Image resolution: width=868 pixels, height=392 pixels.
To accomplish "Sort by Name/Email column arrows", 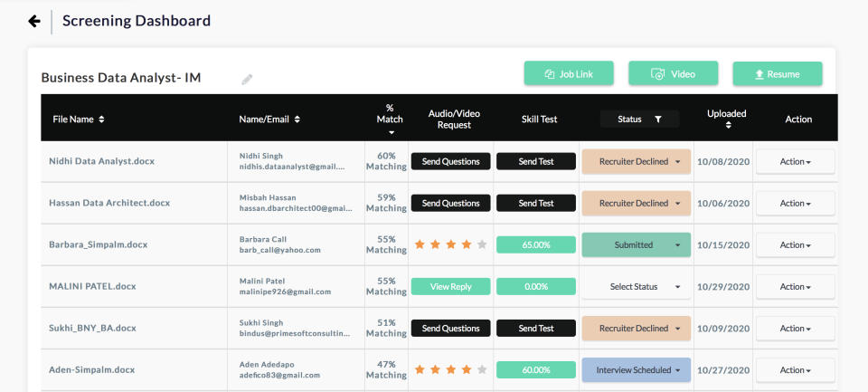I will click(297, 120).
